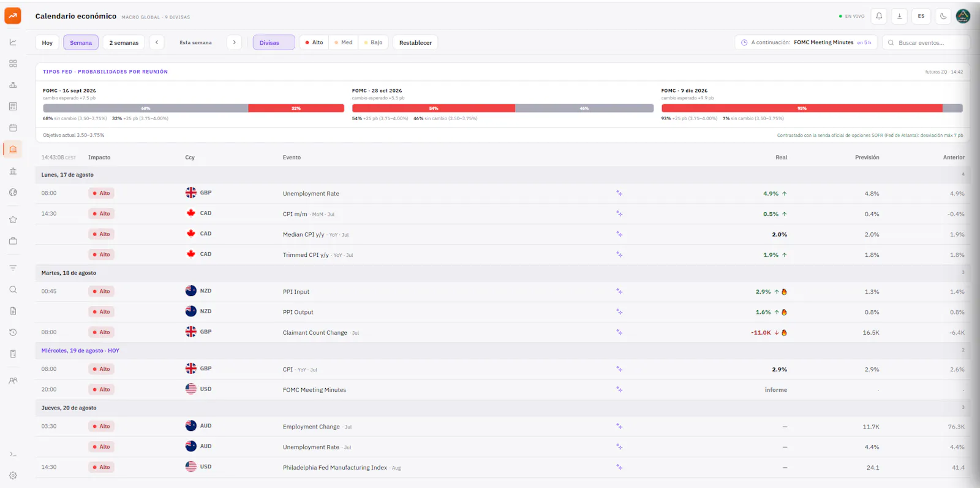Open the calendar icon in sidebar
Image resolution: width=980 pixels, height=488 pixels.
click(13, 128)
